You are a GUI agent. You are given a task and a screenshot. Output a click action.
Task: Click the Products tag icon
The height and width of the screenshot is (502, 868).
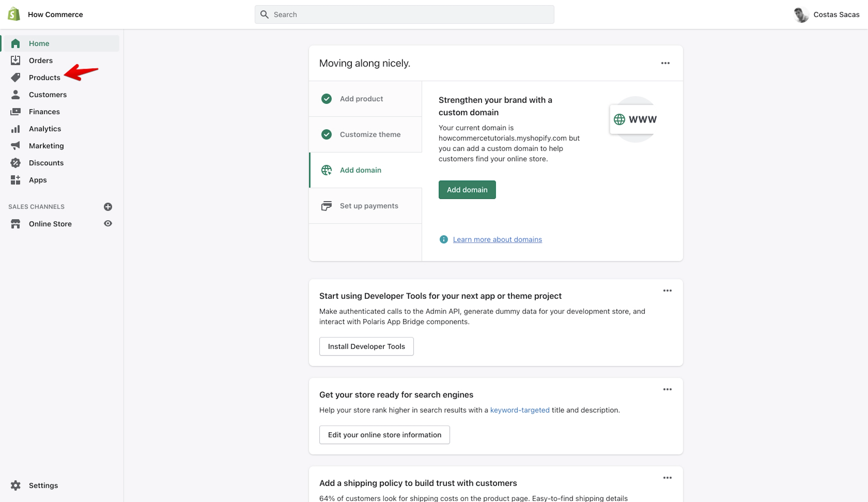(x=15, y=77)
